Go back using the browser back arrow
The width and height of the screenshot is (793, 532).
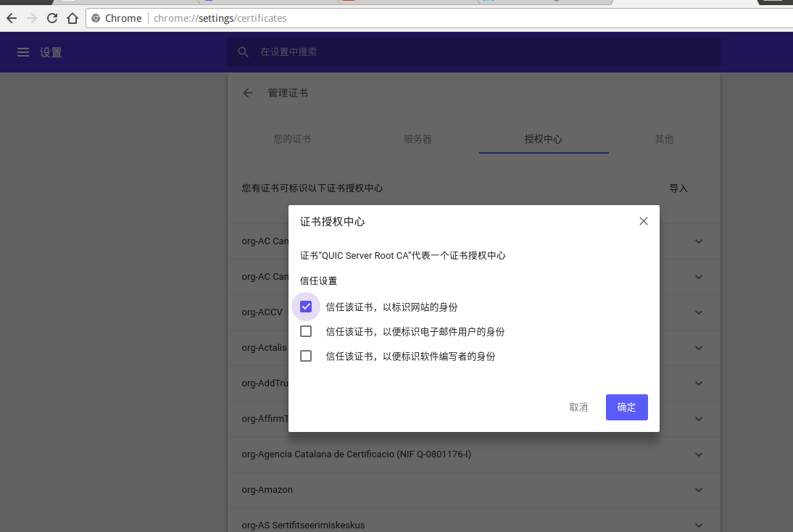pos(12,18)
